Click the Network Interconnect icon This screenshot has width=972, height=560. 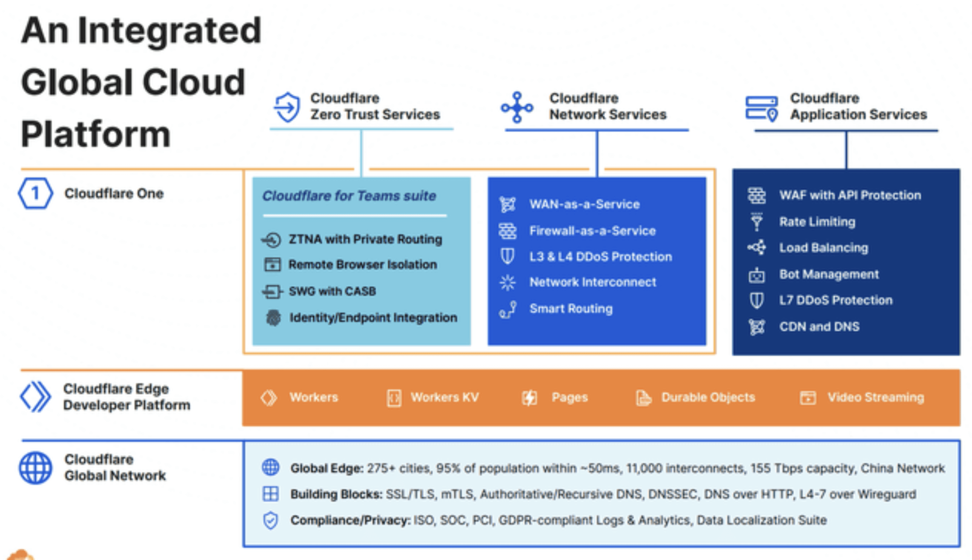click(507, 282)
